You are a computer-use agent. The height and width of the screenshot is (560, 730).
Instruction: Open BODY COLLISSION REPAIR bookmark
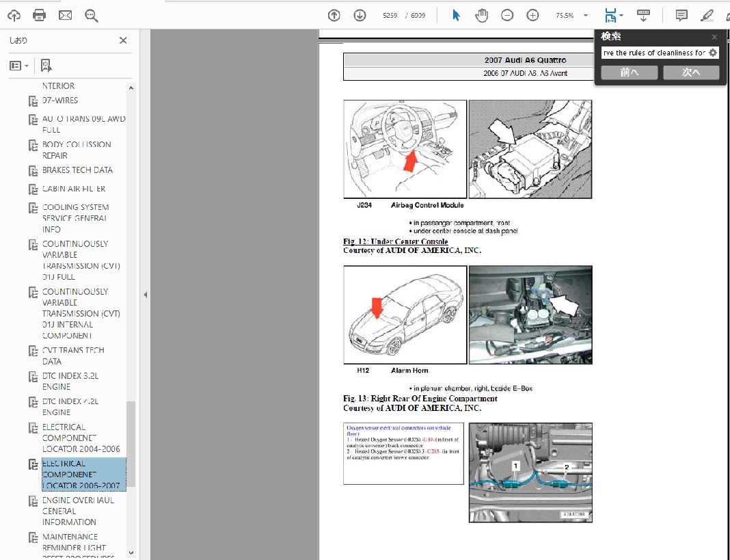click(77, 150)
